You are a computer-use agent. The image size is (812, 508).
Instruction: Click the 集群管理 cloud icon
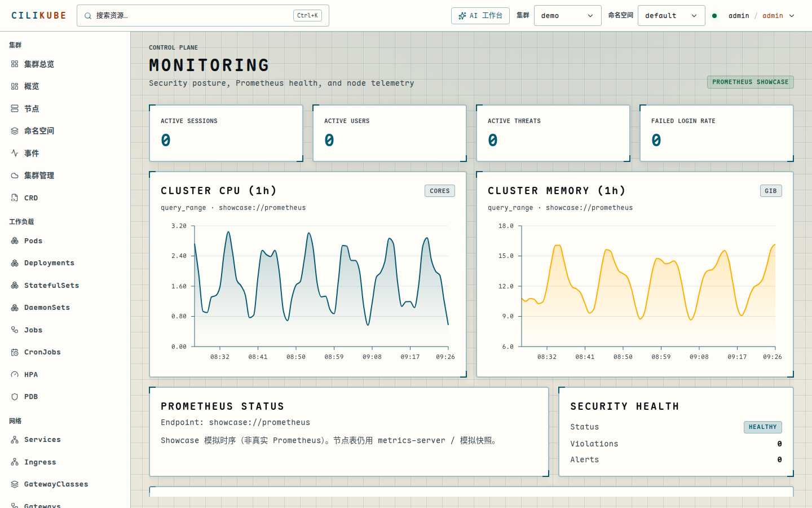pos(15,176)
